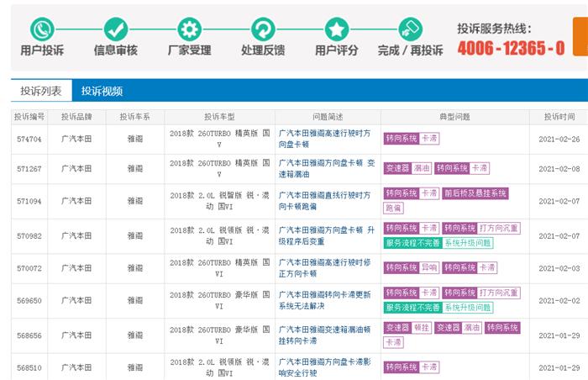Switch to the 投诉视频 tab

click(x=102, y=91)
